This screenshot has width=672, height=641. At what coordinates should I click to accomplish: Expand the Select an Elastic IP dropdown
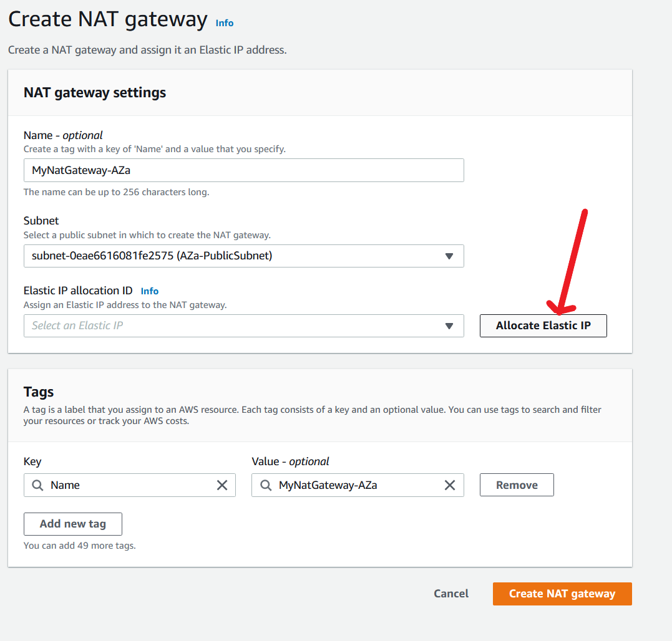click(449, 326)
